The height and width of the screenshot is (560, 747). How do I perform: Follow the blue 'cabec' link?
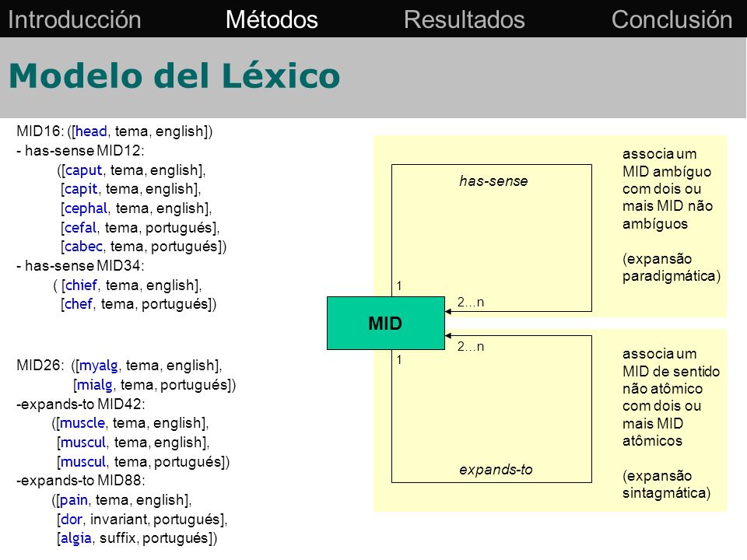click(x=83, y=247)
